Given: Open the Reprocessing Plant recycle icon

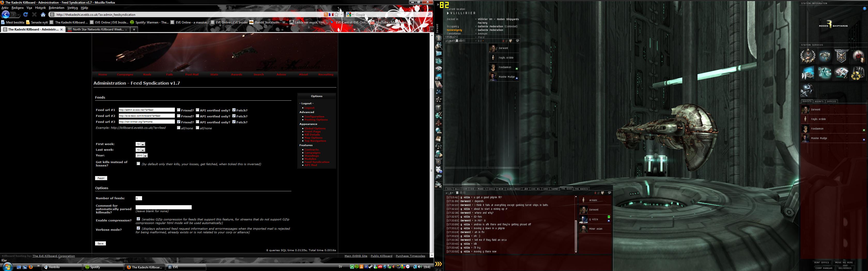Looking at the screenshot, I should point(858,73).
